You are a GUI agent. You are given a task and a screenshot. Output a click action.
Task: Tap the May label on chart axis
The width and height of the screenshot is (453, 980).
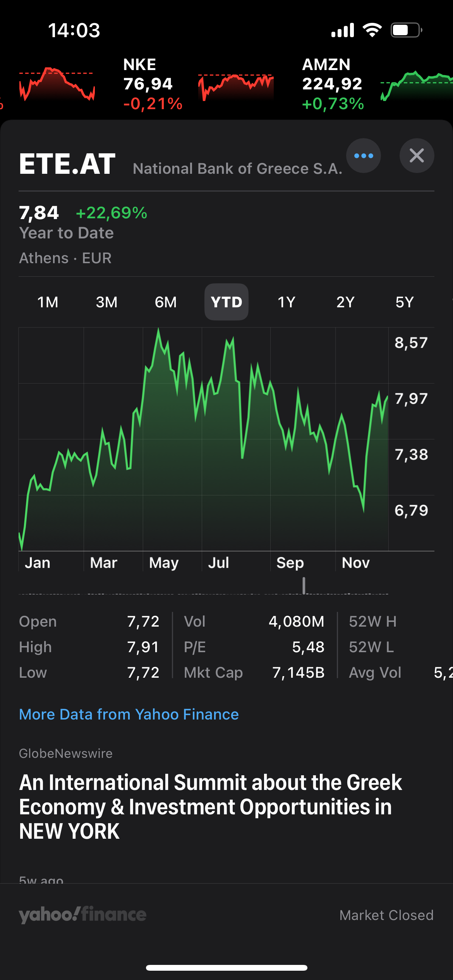[164, 563]
